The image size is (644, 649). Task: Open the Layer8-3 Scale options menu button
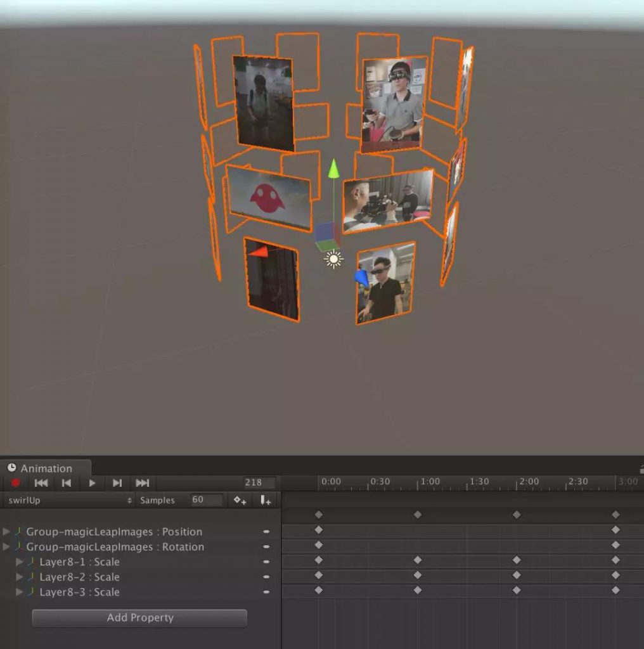267,592
